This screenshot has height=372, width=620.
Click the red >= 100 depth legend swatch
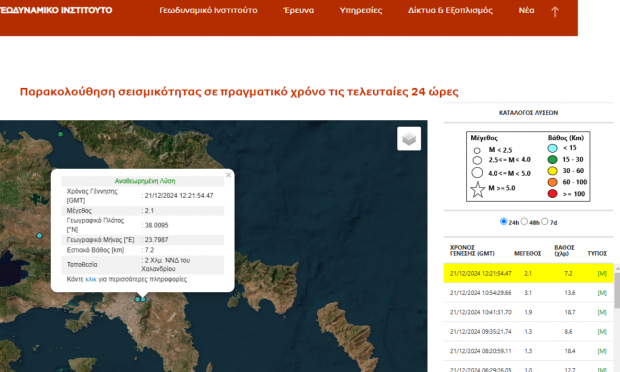point(552,194)
